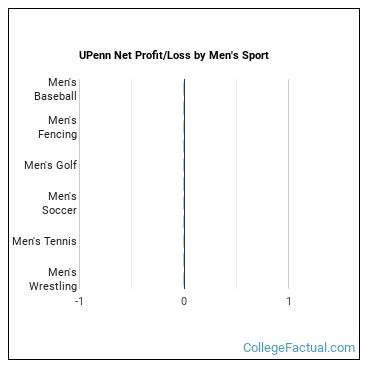Click the word Sport in chart title
This screenshot has width=370, height=370.
pos(255,55)
